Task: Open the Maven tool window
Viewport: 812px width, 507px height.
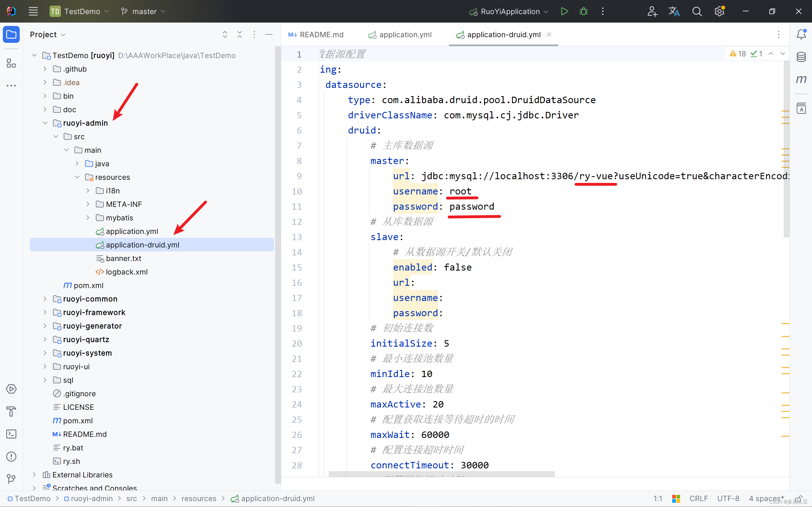Action: pos(801,79)
